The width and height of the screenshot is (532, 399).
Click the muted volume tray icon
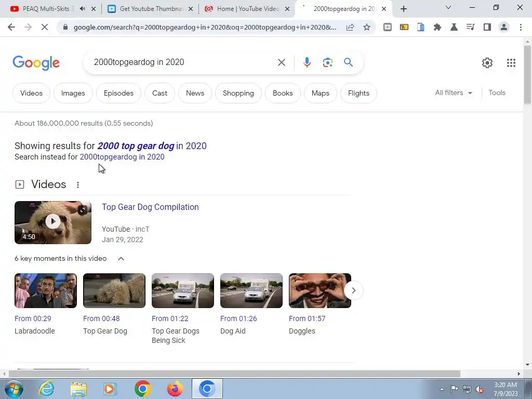point(479,390)
